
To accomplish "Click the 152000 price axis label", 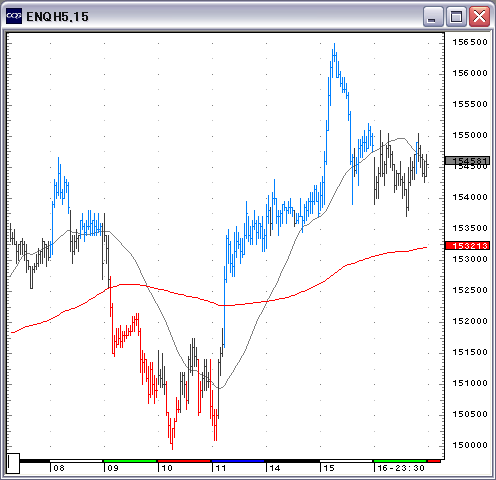I will point(470,321).
